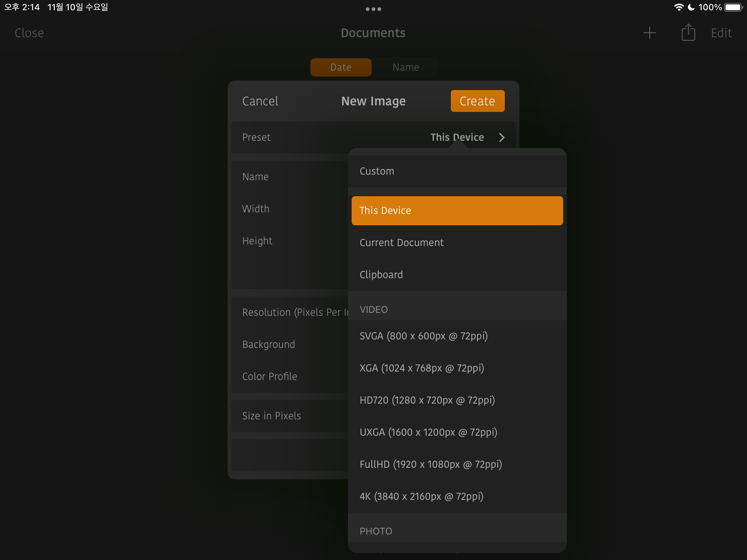
Task: Click the Wi-Fi status icon
Action: point(678,7)
